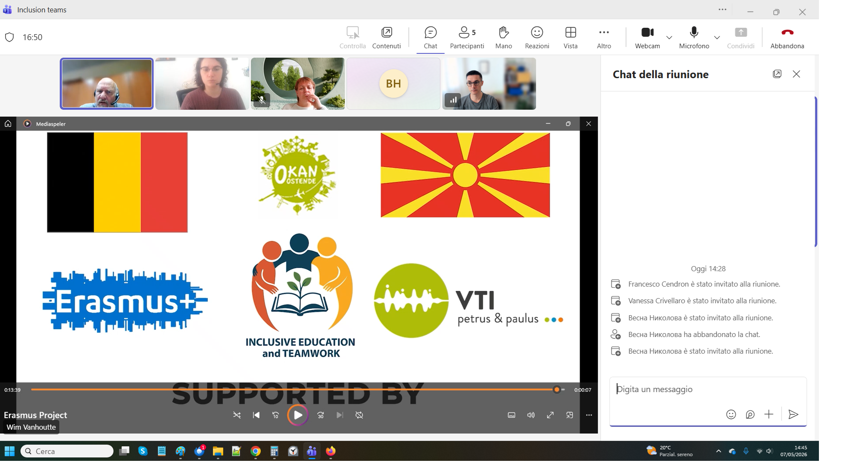Screen dimensions: 868x463
Task: Select the BH participant thumbnail
Action: point(393,84)
